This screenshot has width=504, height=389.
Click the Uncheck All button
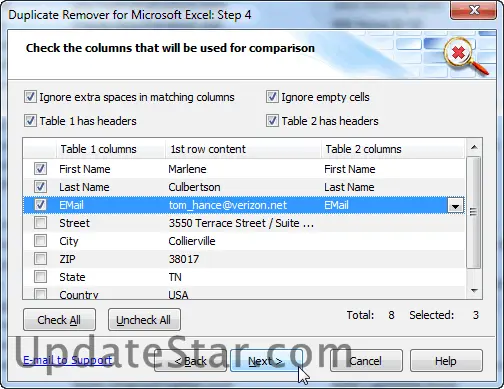point(144,320)
